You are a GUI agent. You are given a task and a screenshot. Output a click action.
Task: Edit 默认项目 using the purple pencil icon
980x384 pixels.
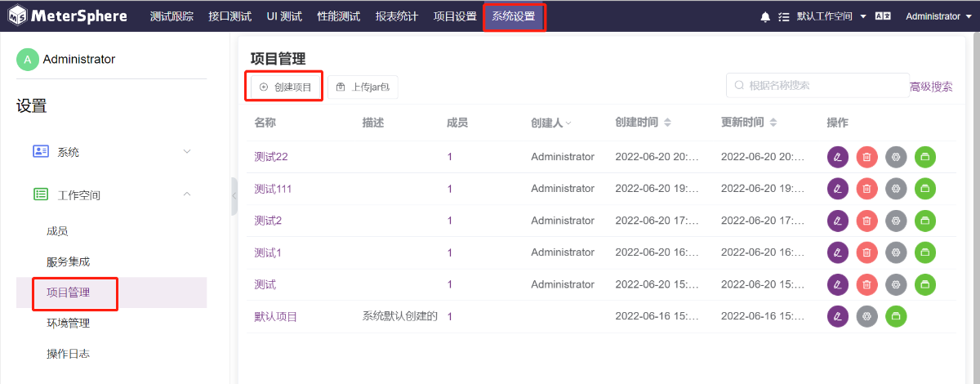tap(838, 316)
